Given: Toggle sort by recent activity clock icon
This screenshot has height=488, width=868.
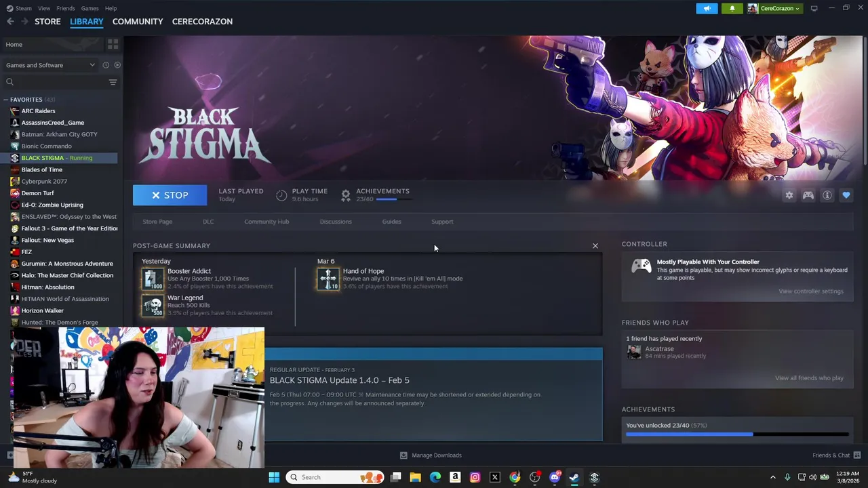Looking at the screenshot, I should pyautogui.click(x=106, y=65).
